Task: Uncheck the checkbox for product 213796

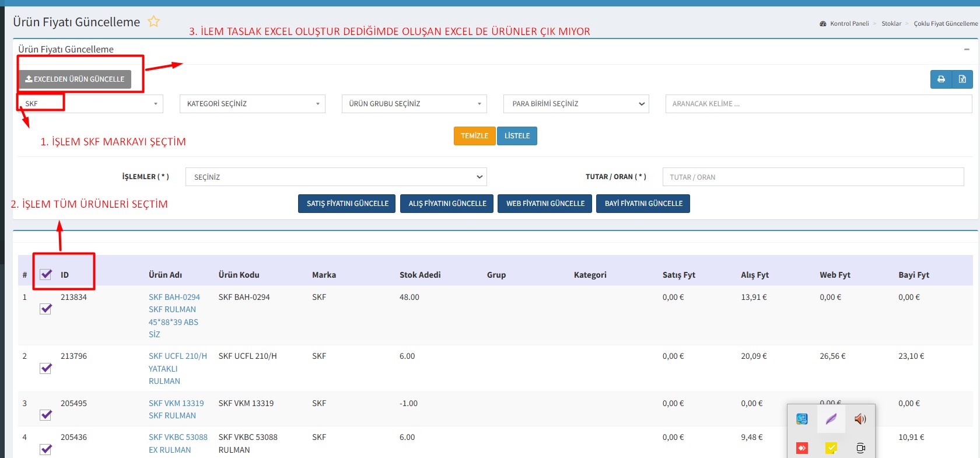Action: [x=46, y=368]
